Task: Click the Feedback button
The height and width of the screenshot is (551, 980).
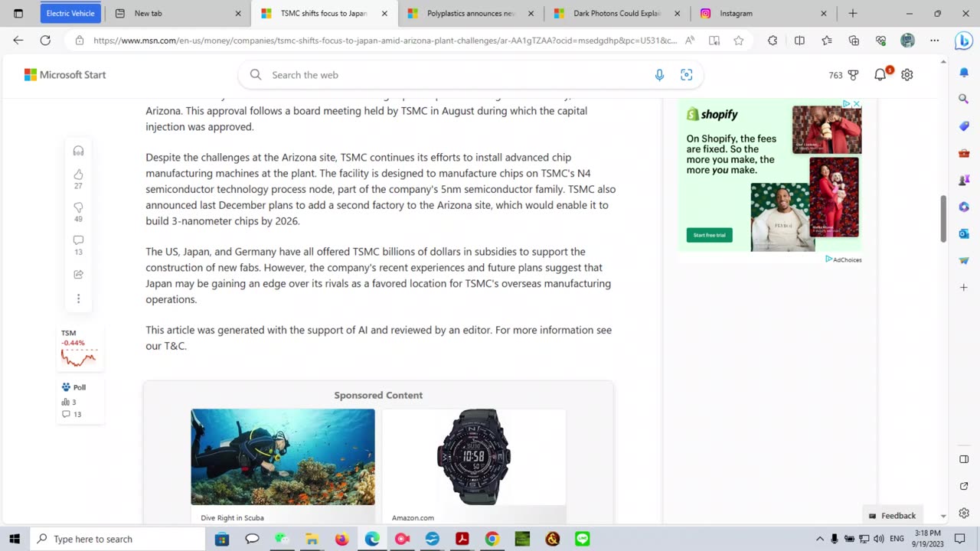Action: (892, 516)
